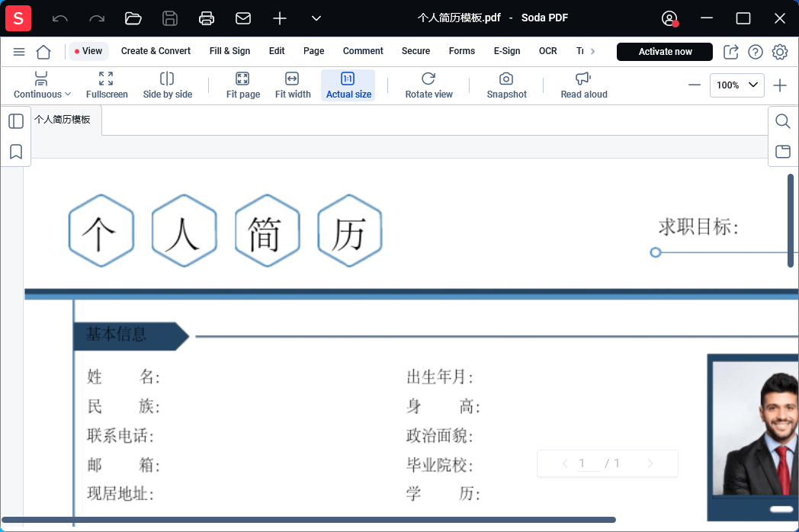Go to next page arrow
799x532 pixels.
point(650,463)
